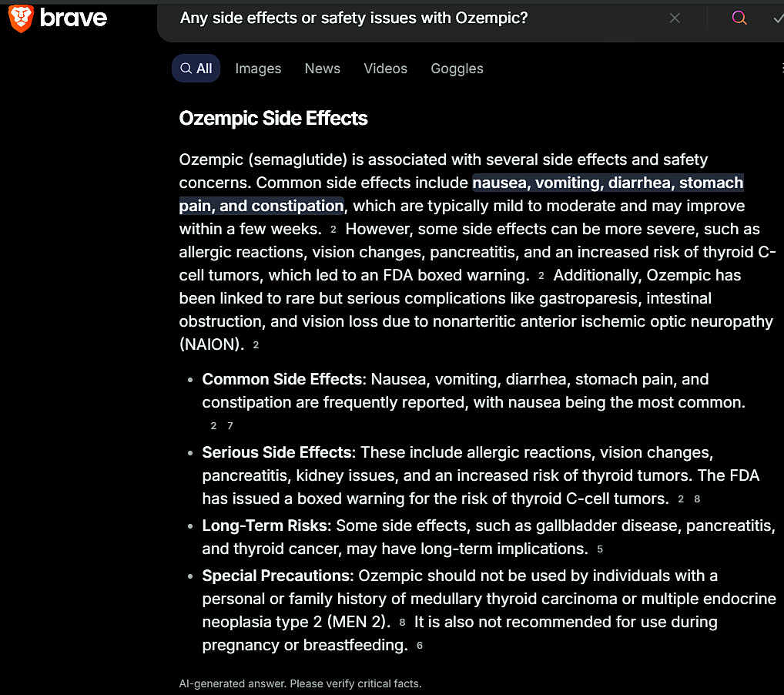This screenshot has width=784, height=695.
Task: Select the Videos tab
Action: click(x=385, y=69)
